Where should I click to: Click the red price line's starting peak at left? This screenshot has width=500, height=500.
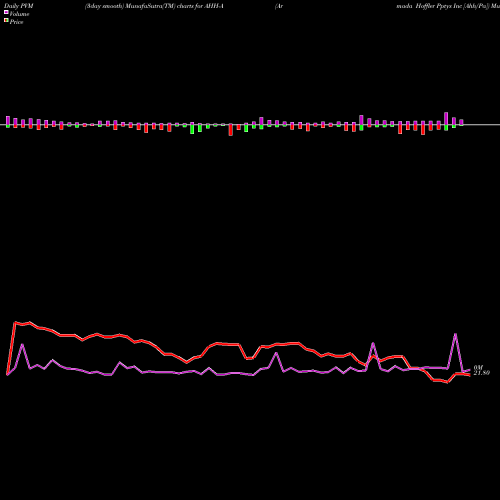pyautogui.click(x=15, y=322)
